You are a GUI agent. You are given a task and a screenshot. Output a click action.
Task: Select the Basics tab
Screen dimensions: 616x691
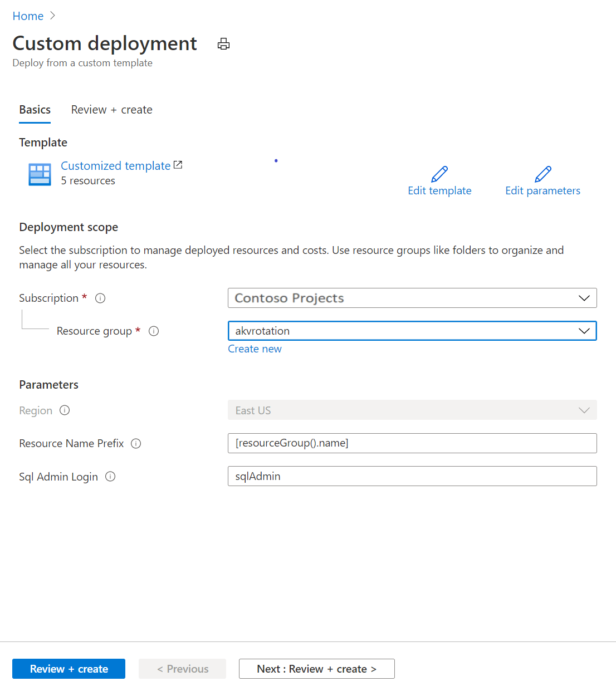tap(35, 110)
